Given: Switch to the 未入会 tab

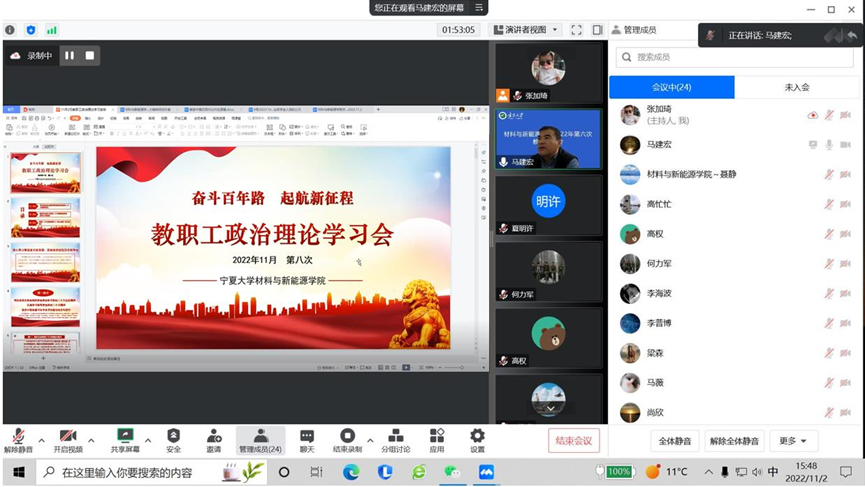Looking at the screenshot, I should (797, 87).
